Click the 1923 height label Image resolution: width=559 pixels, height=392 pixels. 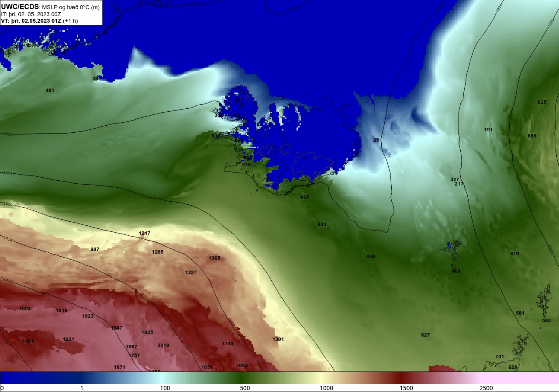point(88,316)
